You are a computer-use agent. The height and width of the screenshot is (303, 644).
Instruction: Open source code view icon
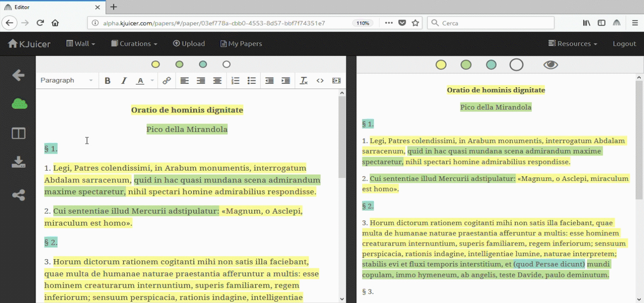320,80
